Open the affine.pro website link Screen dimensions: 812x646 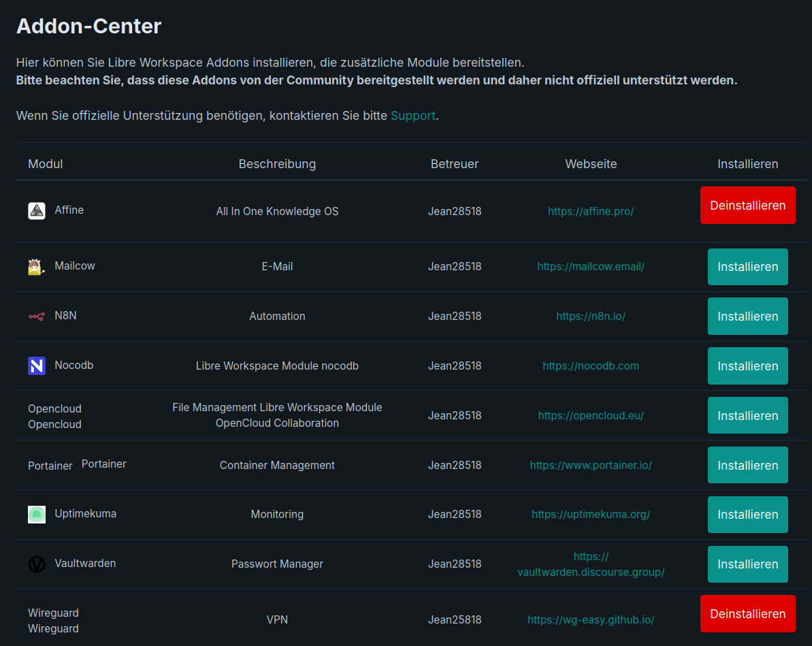(x=591, y=212)
